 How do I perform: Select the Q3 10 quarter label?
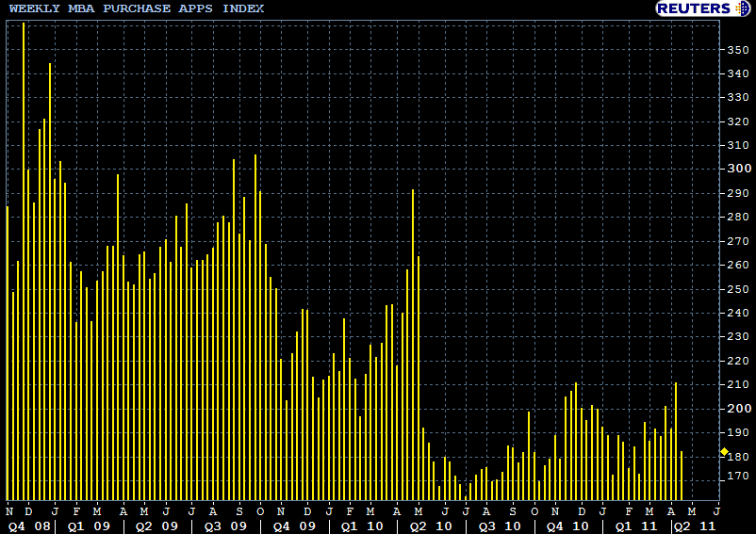tap(500, 526)
